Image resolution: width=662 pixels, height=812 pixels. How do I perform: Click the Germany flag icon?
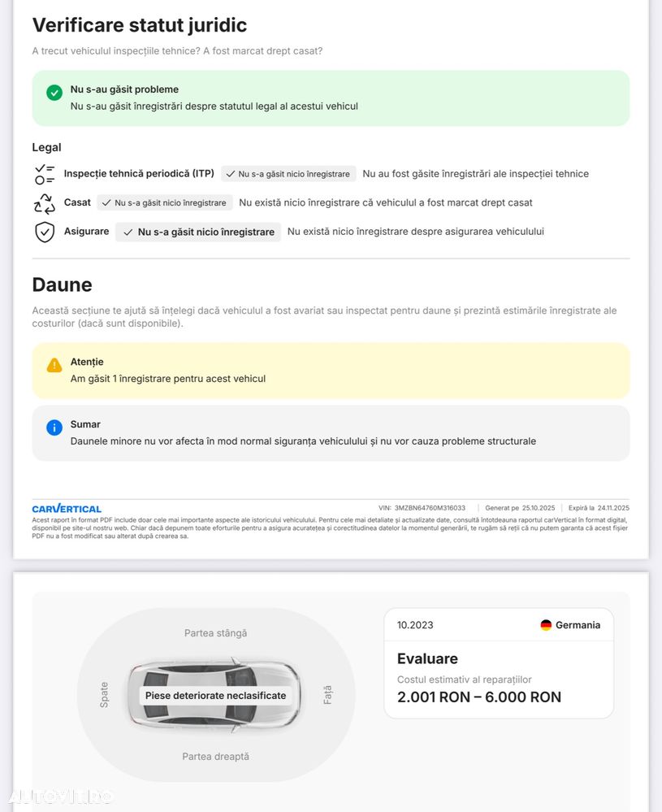click(x=546, y=625)
